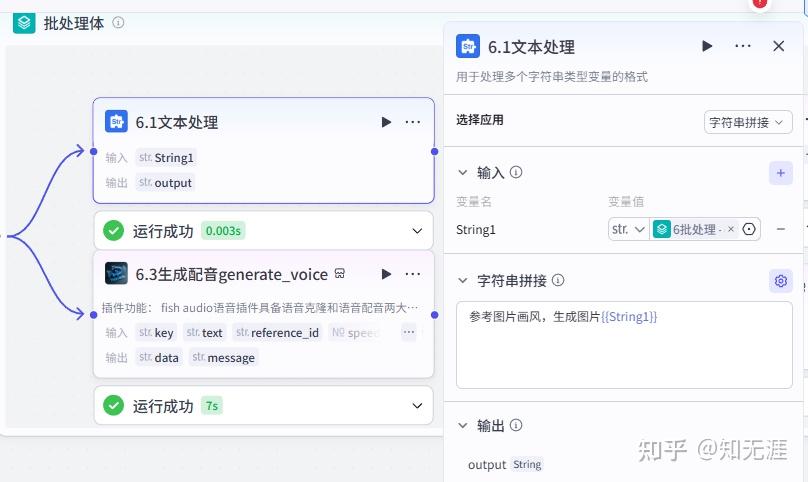Image resolution: width=808 pixels, height=482 pixels.
Task: Click the 6.3 node right output port
Action: pos(434,315)
